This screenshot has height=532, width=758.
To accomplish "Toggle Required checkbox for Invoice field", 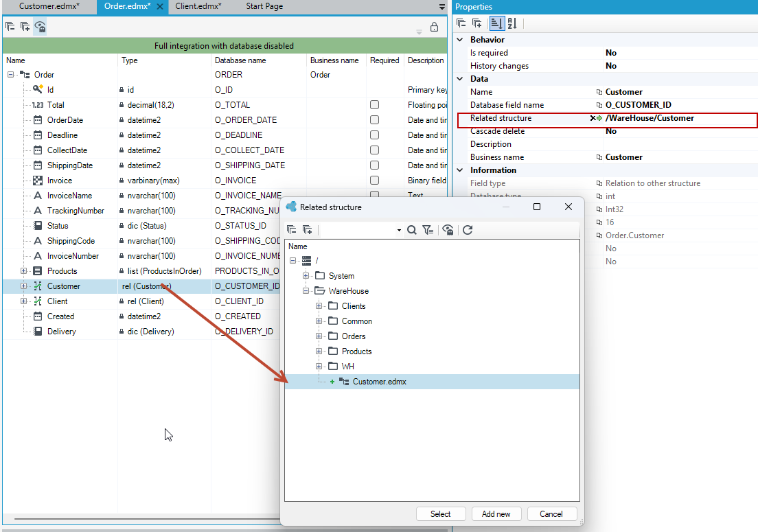I will coord(374,181).
